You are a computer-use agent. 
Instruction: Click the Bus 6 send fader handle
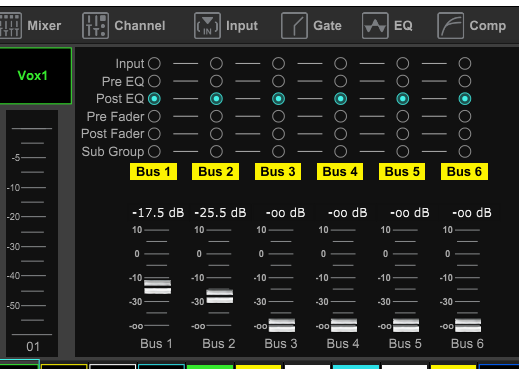point(468,325)
